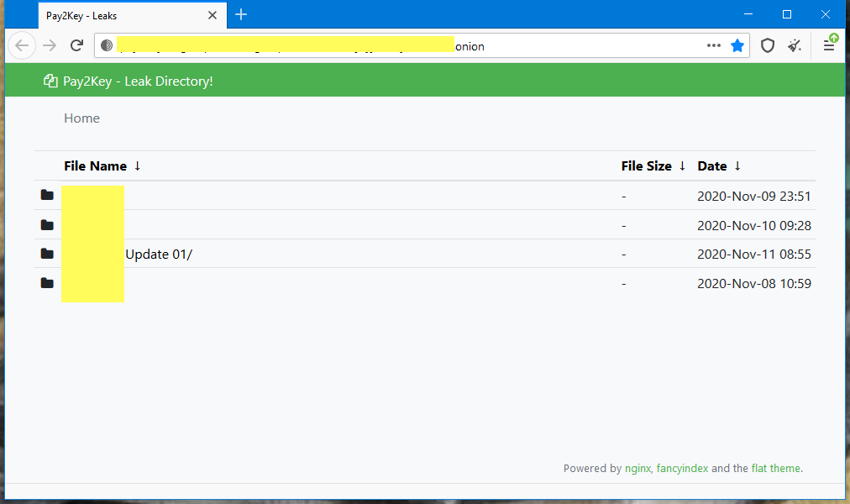
Task: Close the Pay2Key - Leaks tab
Action: click(212, 15)
